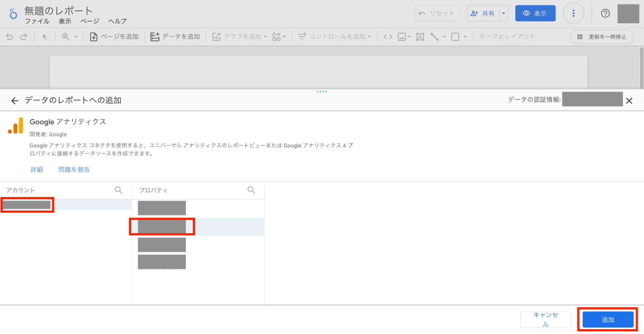Screen dimensions: 644x334
Task: Click the insert image icon
Action: (402, 37)
